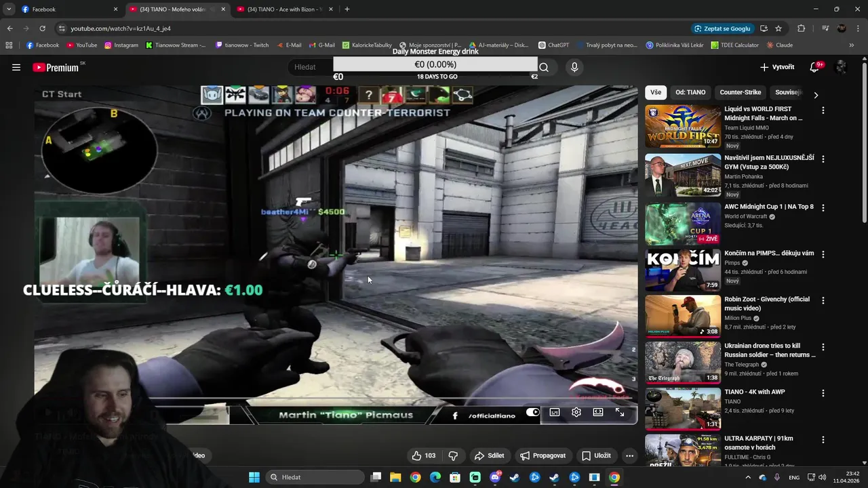
Task: Open the ChatGPT bookmark
Action: 553,45
